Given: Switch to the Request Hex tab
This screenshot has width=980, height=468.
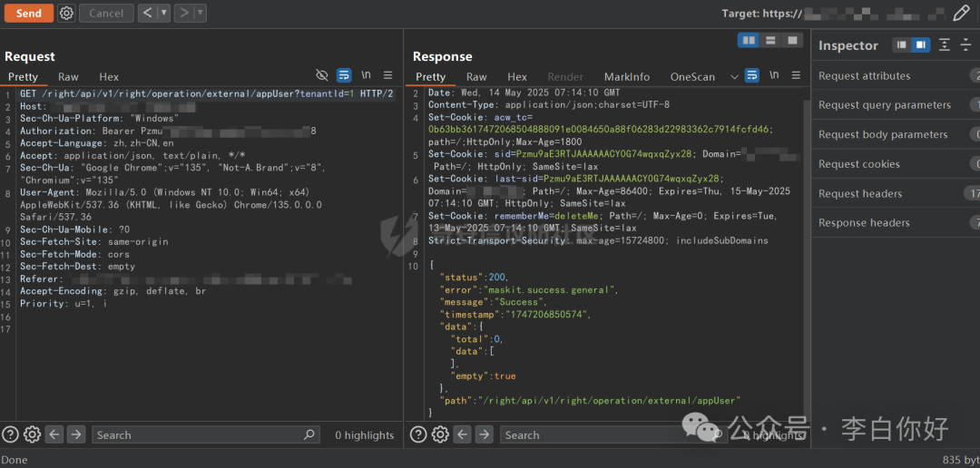Looking at the screenshot, I should (109, 77).
